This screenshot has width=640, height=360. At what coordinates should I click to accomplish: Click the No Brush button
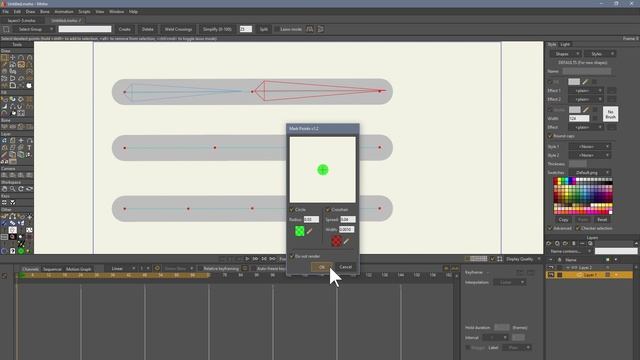coord(611,114)
